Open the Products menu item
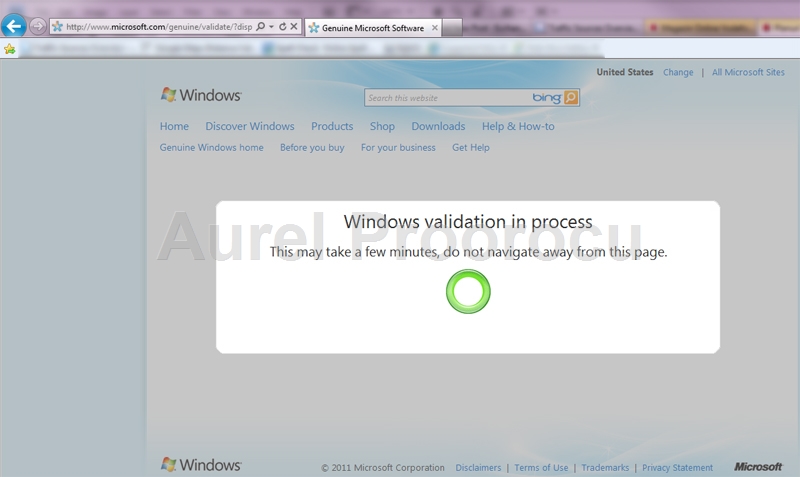800x477 pixels. coord(332,127)
